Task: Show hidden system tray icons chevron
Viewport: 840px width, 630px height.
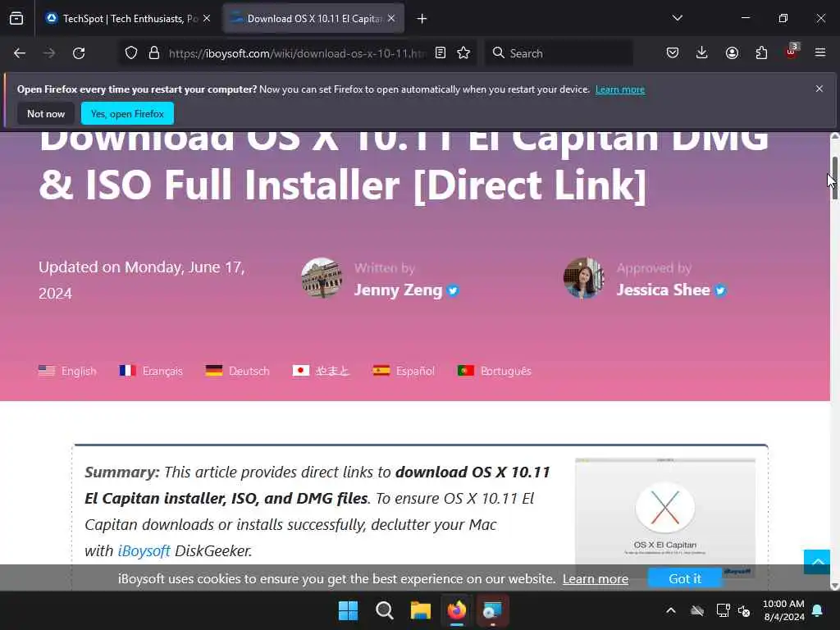Action: pos(671,610)
